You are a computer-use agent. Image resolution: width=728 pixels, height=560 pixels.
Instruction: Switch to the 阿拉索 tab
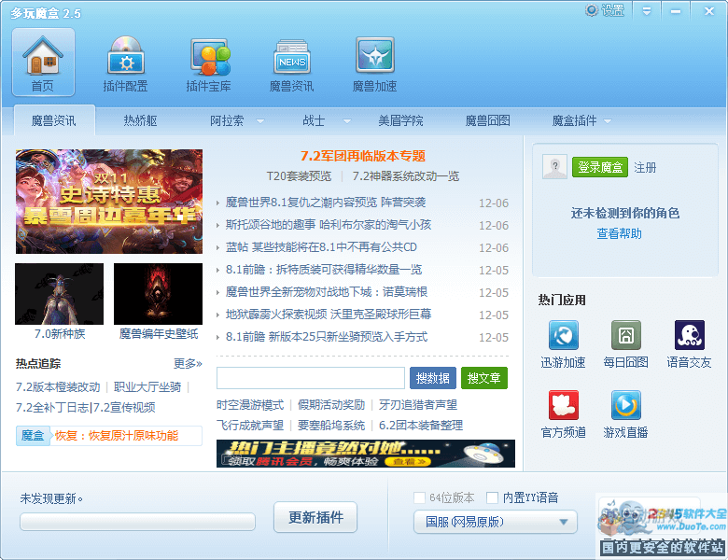[227, 120]
